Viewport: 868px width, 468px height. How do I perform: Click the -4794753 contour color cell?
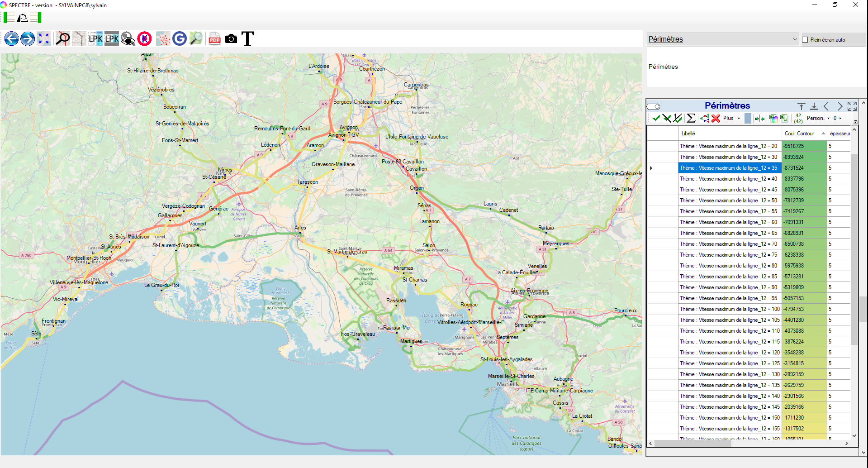click(804, 309)
